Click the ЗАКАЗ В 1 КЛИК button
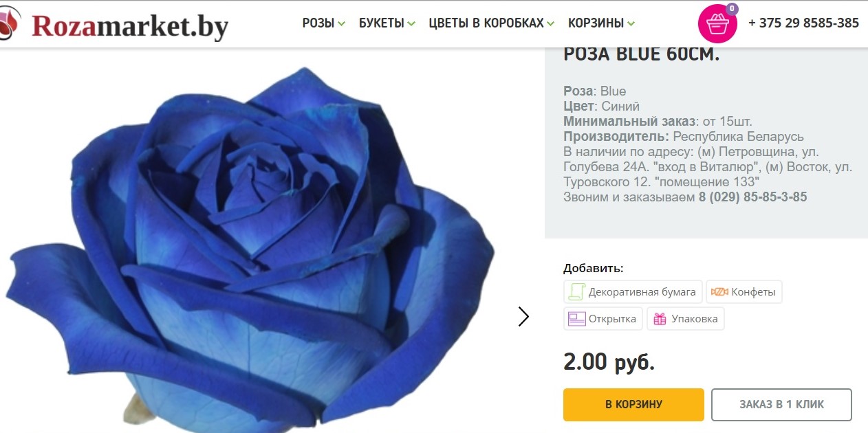Screen dimensions: 868x433 tap(781, 405)
